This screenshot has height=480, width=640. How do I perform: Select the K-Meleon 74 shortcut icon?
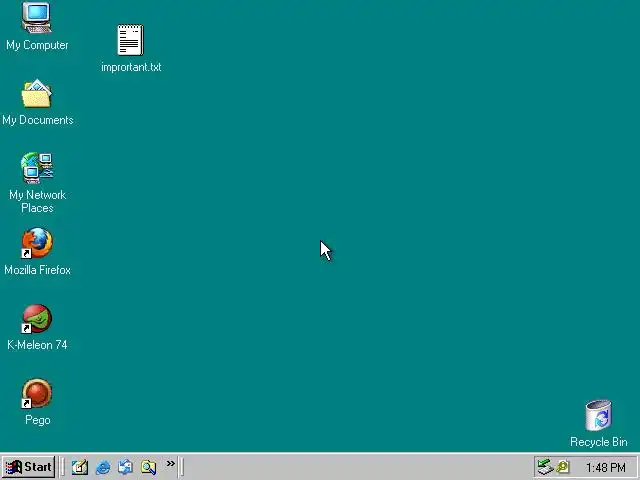pos(37,318)
